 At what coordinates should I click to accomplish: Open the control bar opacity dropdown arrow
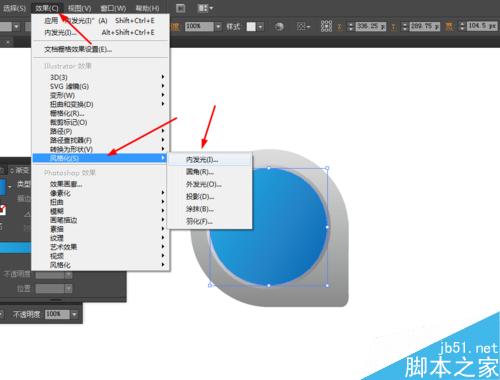[x=218, y=26]
